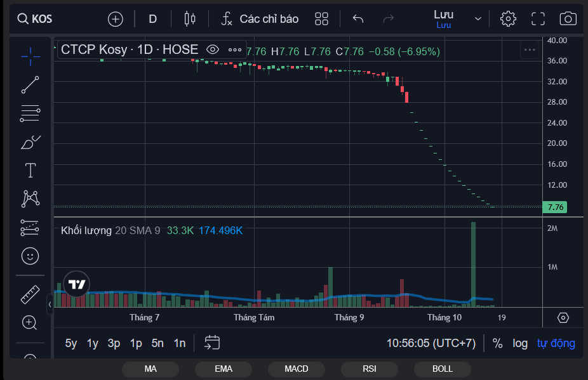Viewport: 588px width, 380px height.
Task: Select the ruler measure tool
Action: pyautogui.click(x=30, y=294)
